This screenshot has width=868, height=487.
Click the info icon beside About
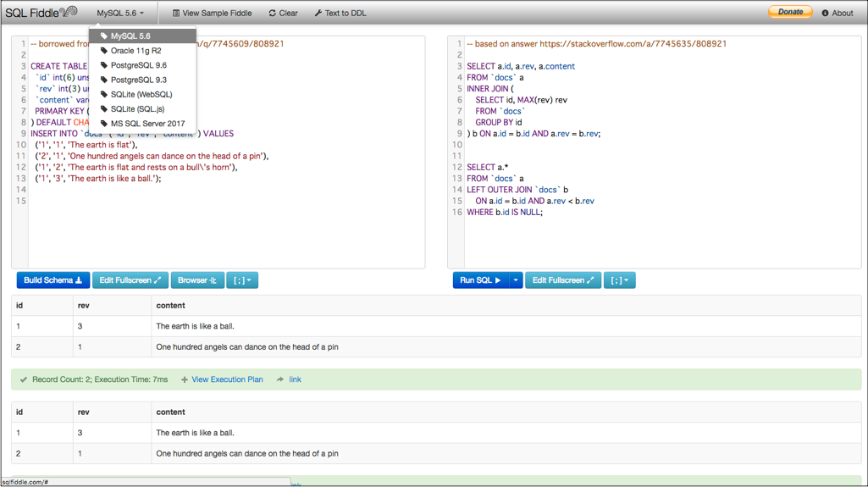[825, 13]
